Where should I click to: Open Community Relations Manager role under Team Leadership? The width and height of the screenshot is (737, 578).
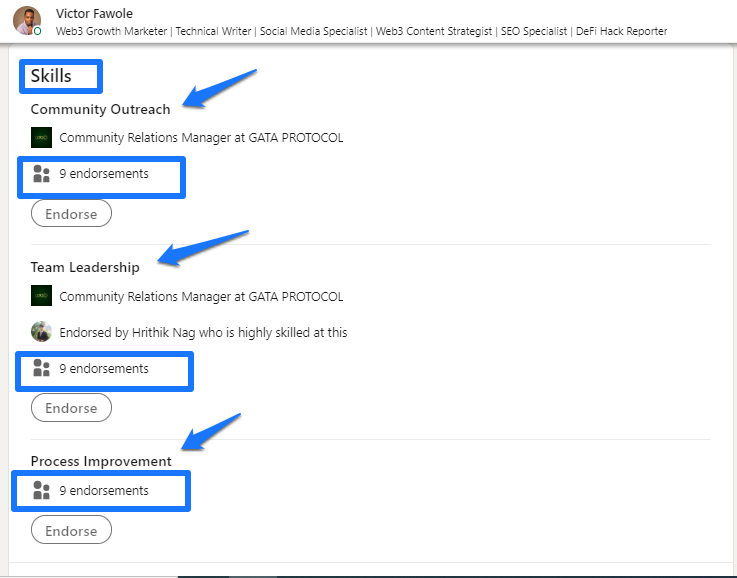point(201,297)
